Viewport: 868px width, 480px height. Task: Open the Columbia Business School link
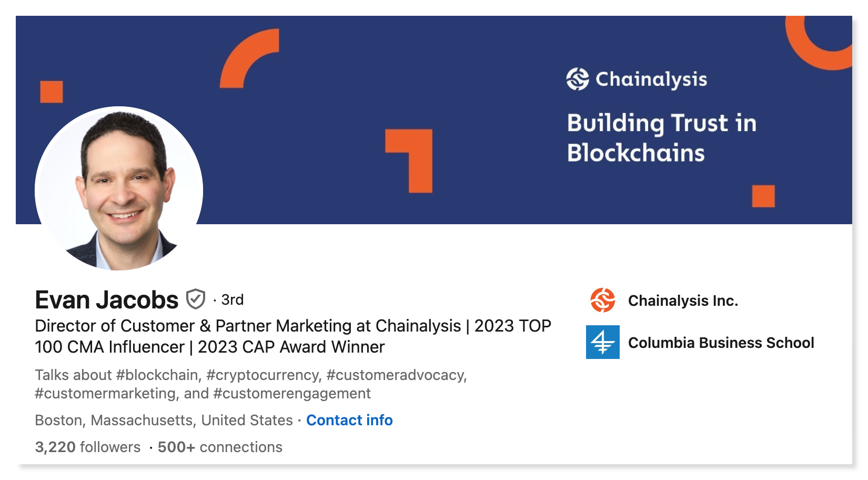(721, 343)
